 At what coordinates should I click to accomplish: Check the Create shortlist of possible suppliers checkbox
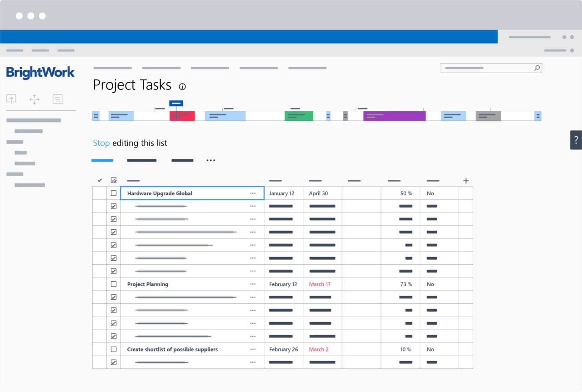(x=114, y=349)
